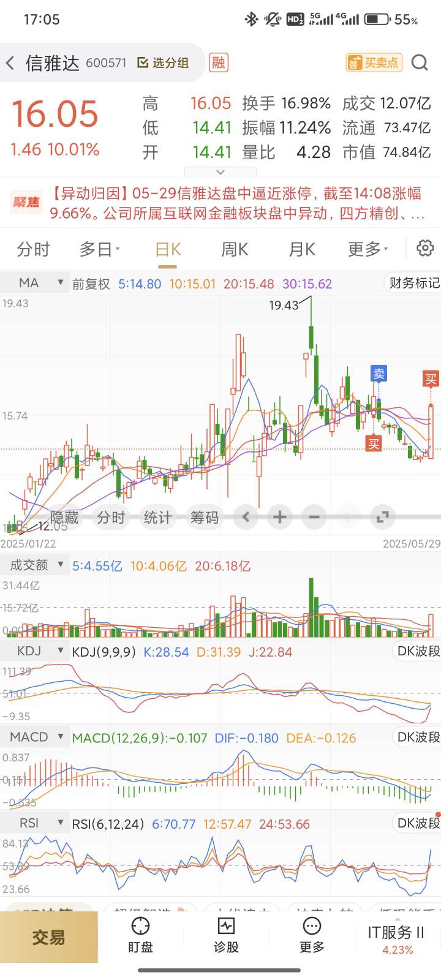Tap the Bluetooth status bar icon
Viewport: 441px width, 980px height.
tap(251, 20)
